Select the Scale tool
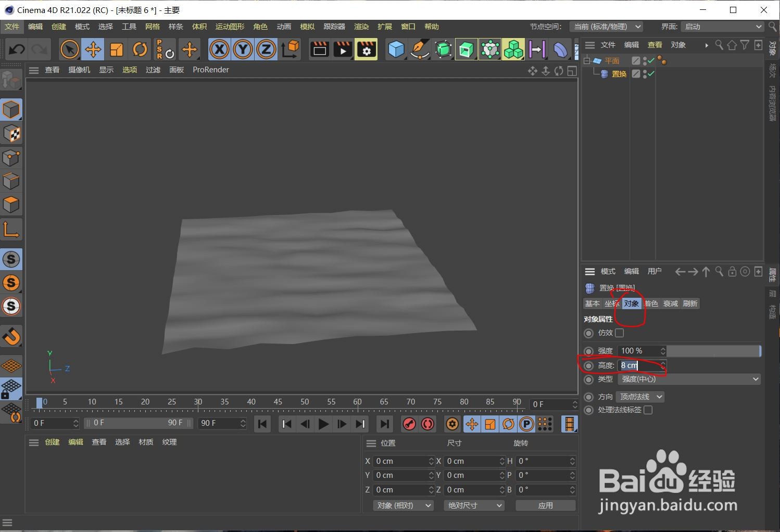Viewport: 780px width, 532px height. coord(116,49)
